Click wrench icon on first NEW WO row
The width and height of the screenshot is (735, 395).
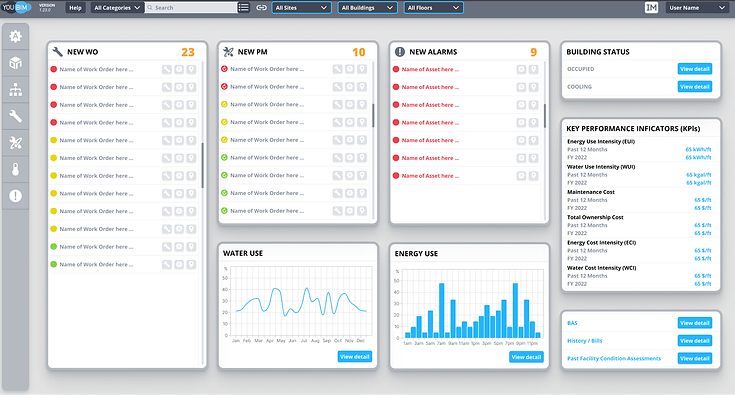click(x=167, y=69)
